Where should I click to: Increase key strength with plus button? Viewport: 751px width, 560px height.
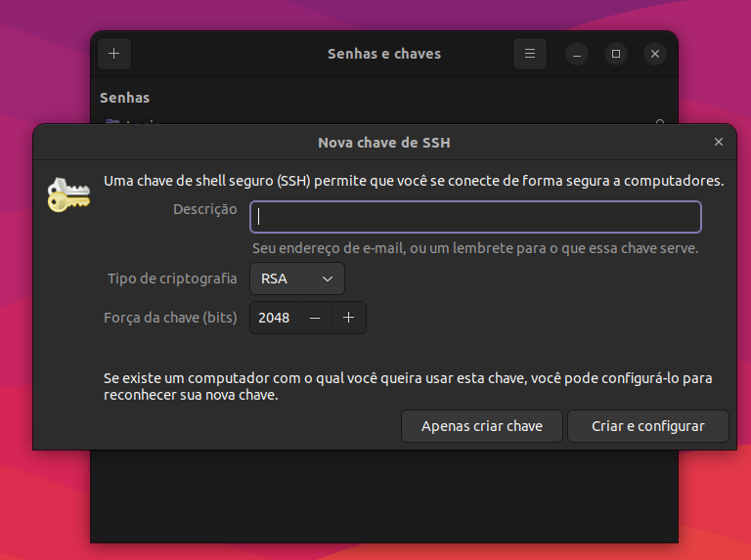click(x=349, y=318)
